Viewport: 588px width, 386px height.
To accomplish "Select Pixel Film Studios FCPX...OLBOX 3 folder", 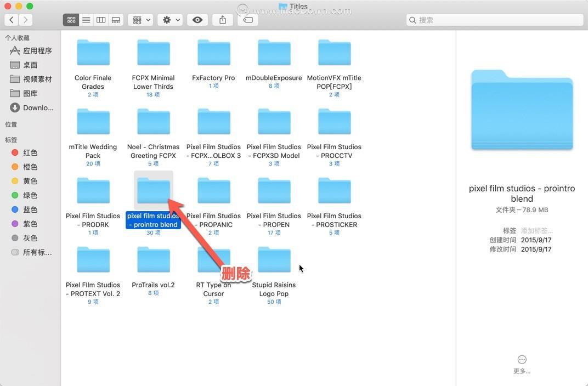I will tap(214, 122).
